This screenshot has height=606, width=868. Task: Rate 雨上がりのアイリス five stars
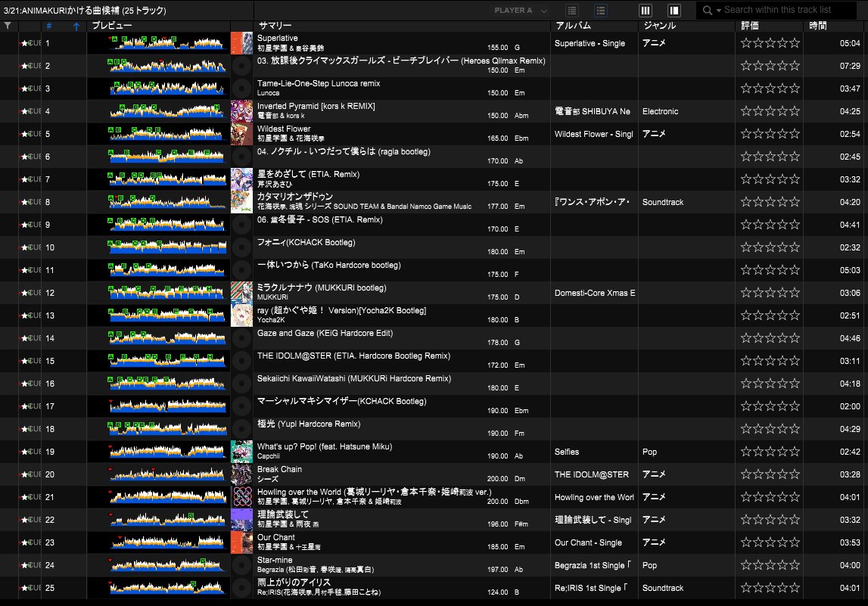795,588
